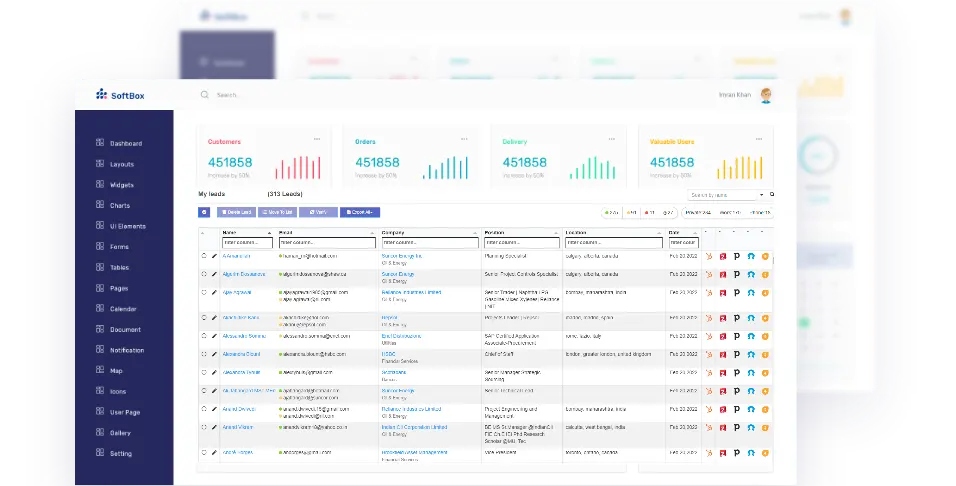Image resolution: width=956 pixels, height=486 pixels.
Task: Tick the checkbox on third lead row
Action: click(x=204, y=293)
